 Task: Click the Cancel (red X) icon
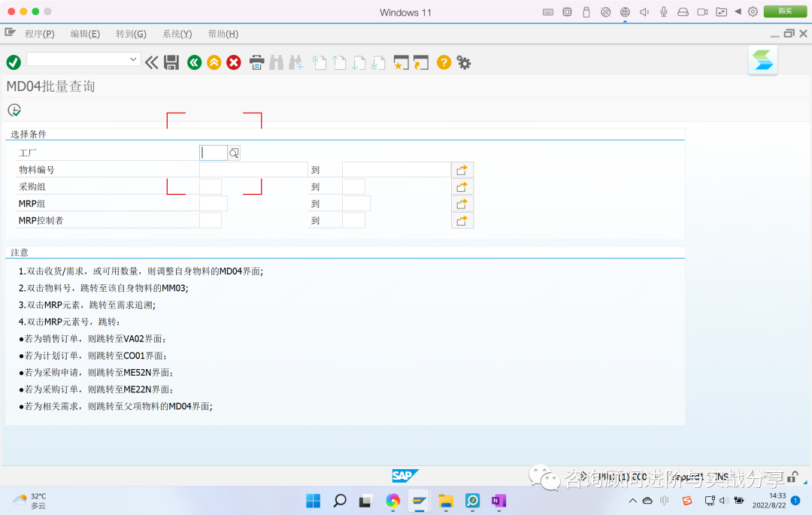[x=234, y=62]
